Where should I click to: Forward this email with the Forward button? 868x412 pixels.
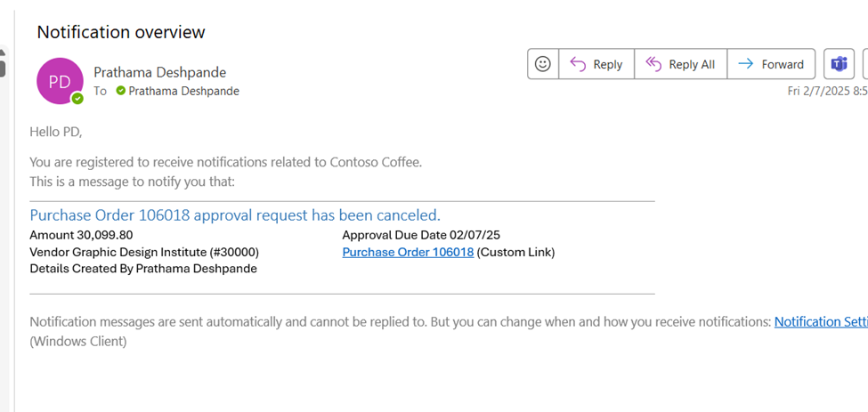click(x=771, y=64)
